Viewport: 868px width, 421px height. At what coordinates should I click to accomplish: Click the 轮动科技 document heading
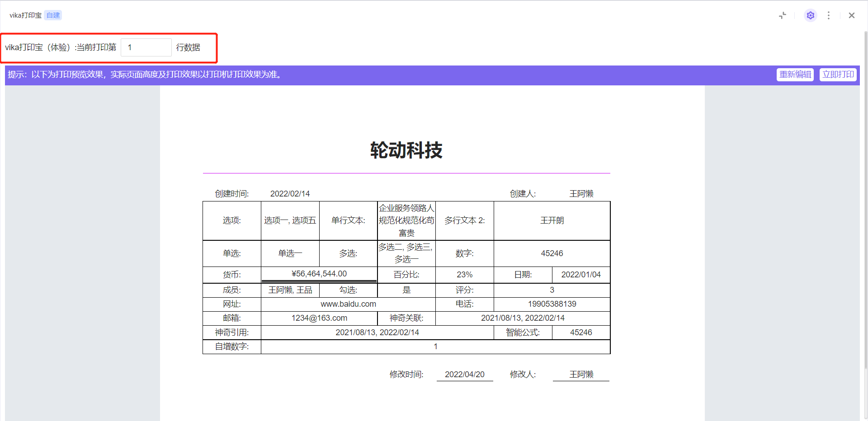point(406,150)
